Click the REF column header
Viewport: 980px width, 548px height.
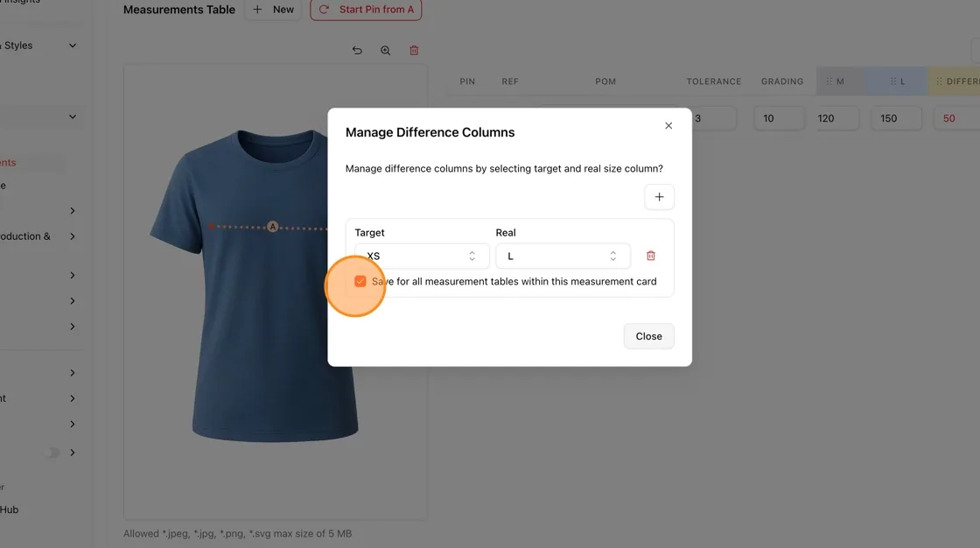510,81
